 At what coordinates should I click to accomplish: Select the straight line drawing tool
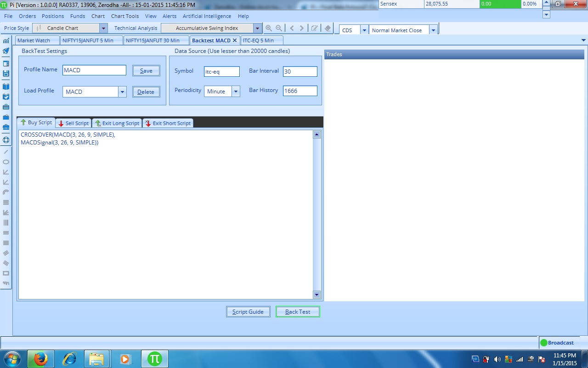click(6, 151)
